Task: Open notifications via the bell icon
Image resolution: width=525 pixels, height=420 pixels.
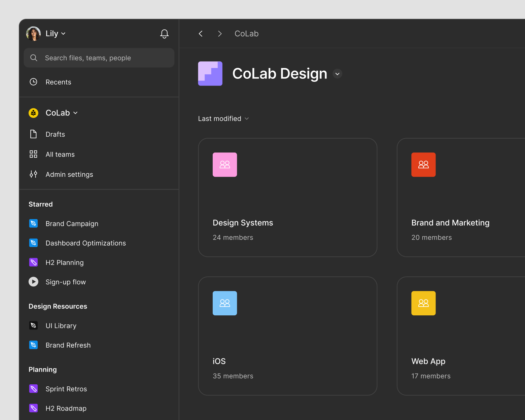Action: [x=164, y=34]
